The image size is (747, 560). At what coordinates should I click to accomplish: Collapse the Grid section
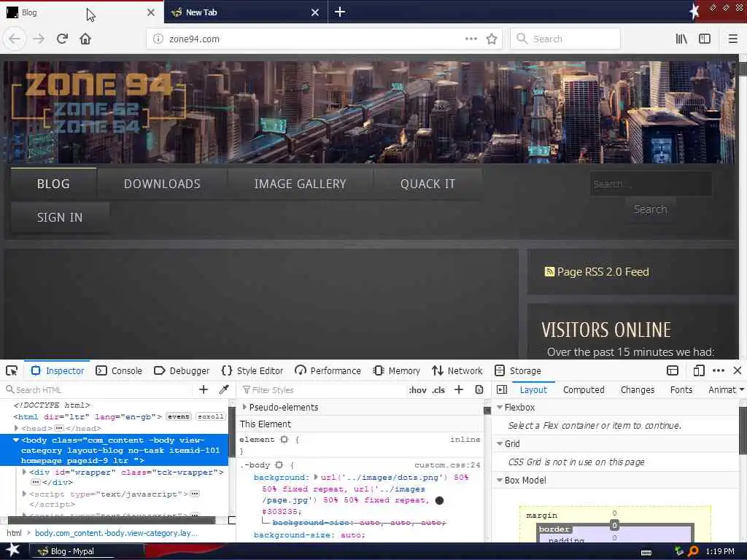(x=500, y=443)
